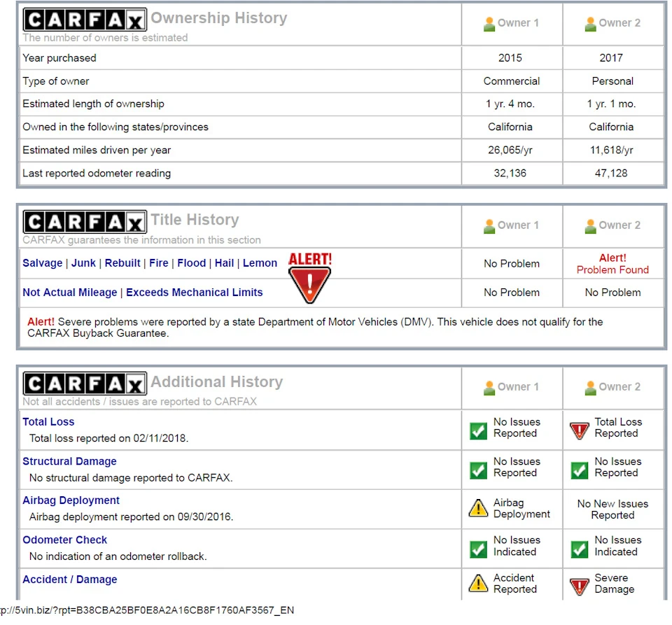672x625 pixels.
Task: Open the Total Loss link
Action: 48,422
